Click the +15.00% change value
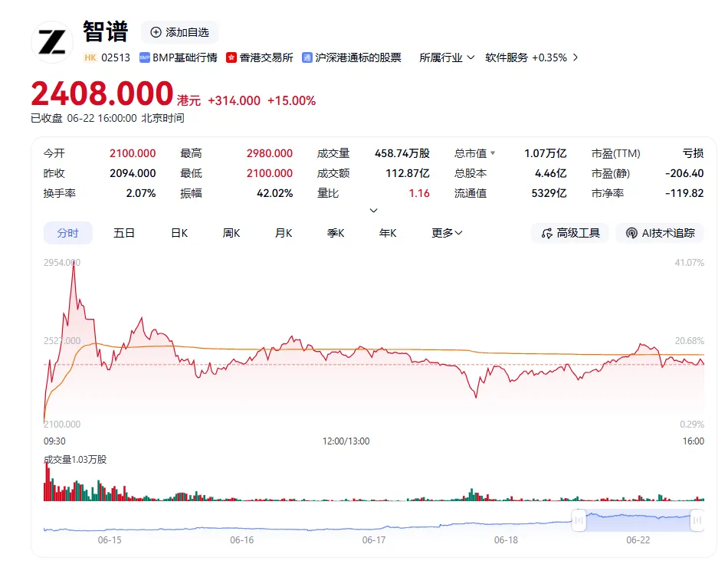The image size is (728, 564). (x=291, y=100)
